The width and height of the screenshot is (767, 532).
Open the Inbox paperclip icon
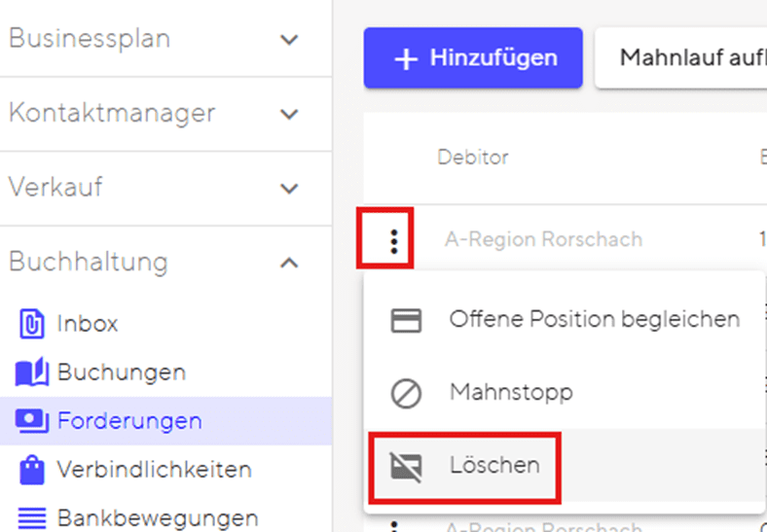(x=31, y=323)
